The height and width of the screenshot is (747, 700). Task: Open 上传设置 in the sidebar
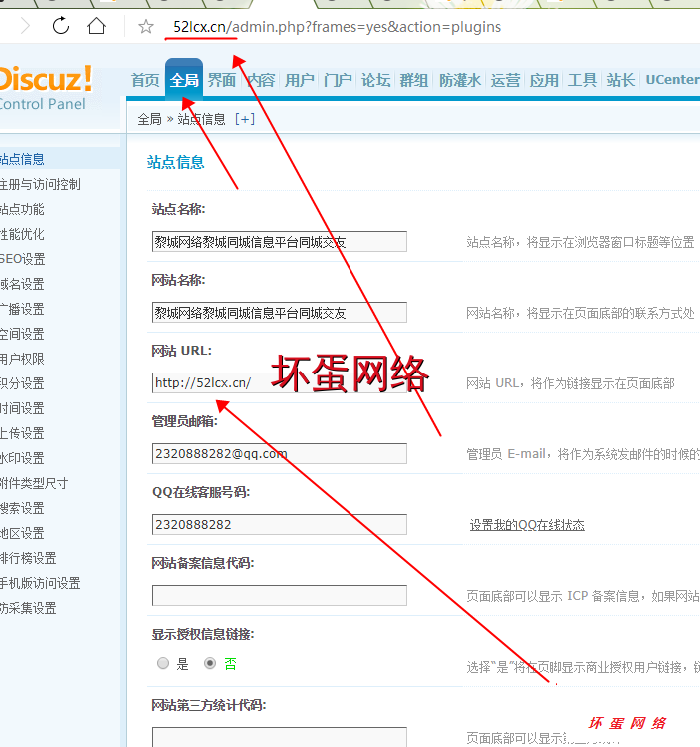pyautogui.click(x=22, y=433)
